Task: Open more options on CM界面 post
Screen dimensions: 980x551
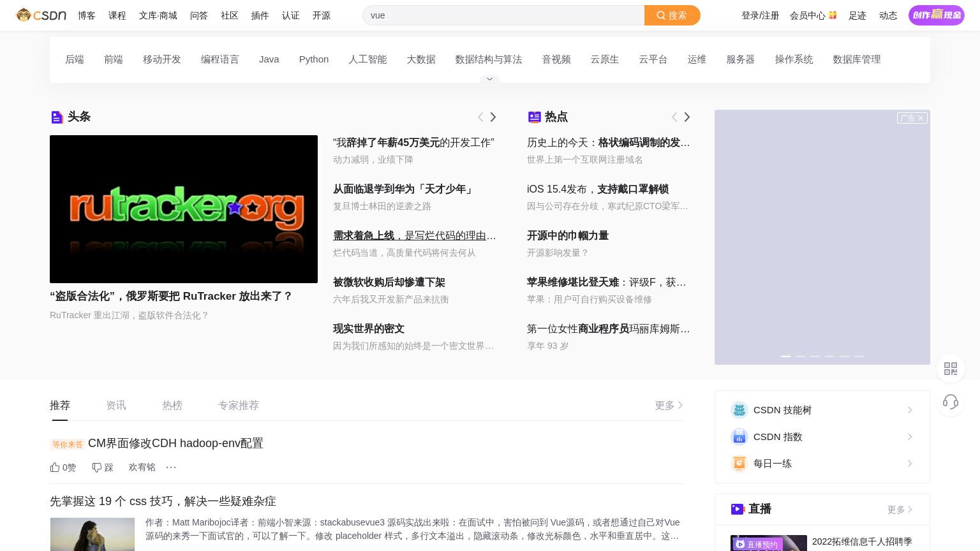Action: pos(171,467)
